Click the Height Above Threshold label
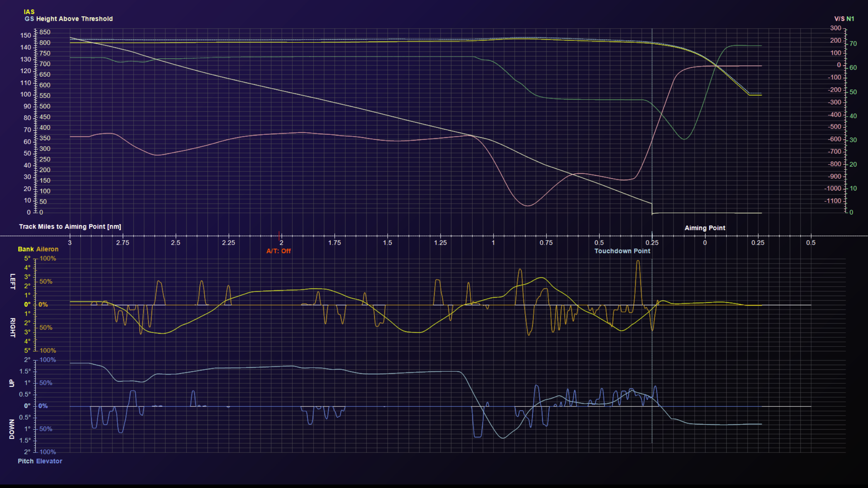The width and height of the screenshot is (868, 488). (x=75, y=19)
